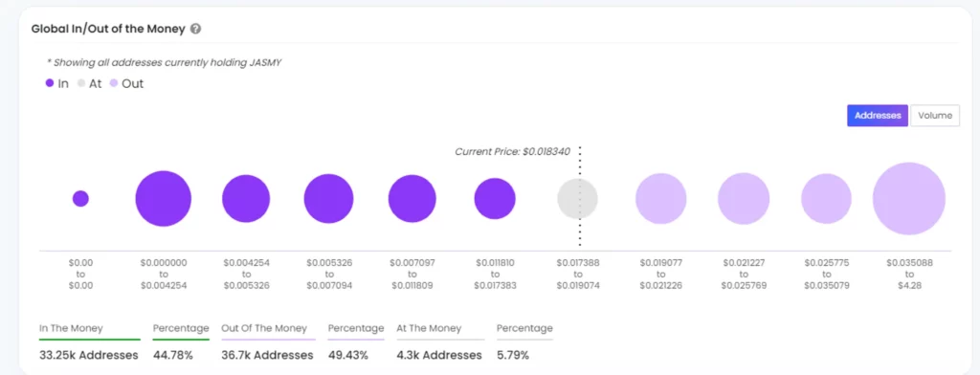Select the bubble for $0.007097 to $0.011809
This screenshot has height=375, width=980.
point(412,199)
